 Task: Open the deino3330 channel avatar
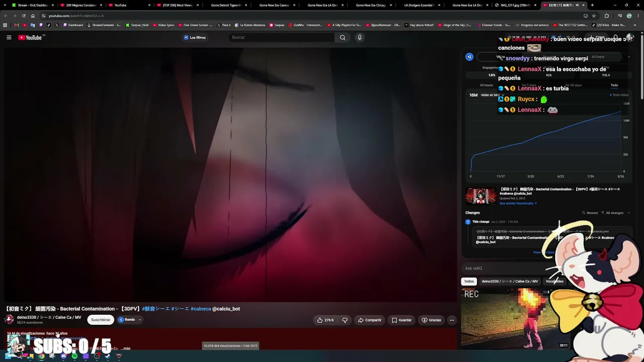(x=9, y=319)
